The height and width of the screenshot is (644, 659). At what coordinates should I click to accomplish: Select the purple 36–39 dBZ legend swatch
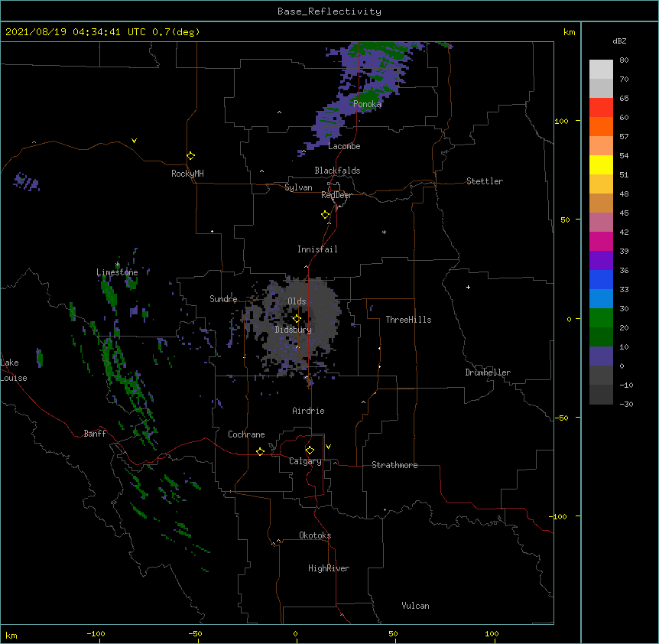(601, 260)
